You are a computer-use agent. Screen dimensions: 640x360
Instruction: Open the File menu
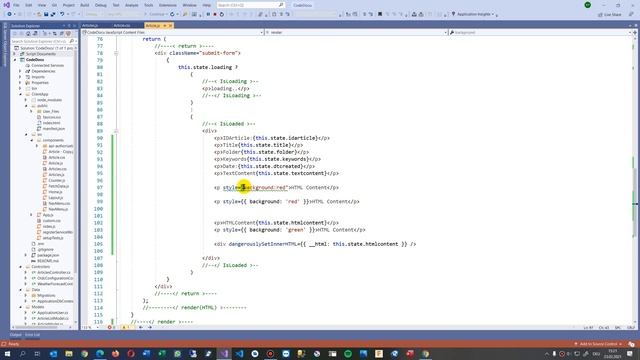pos(16,5)
